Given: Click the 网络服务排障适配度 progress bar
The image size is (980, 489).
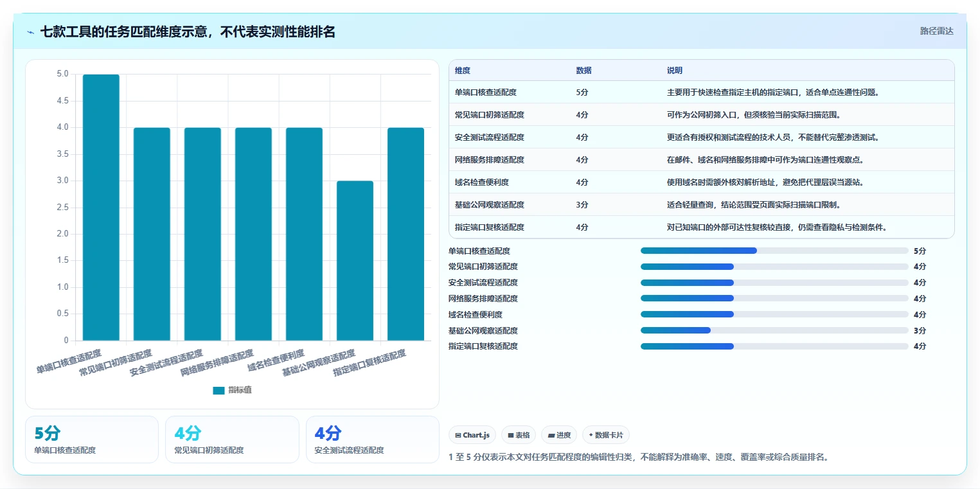Looking at the screenshot, I should (x=774, y=298).
